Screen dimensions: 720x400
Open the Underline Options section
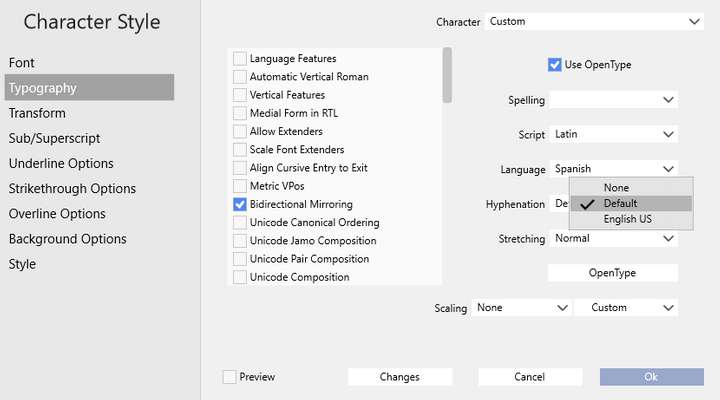[61, 163]
